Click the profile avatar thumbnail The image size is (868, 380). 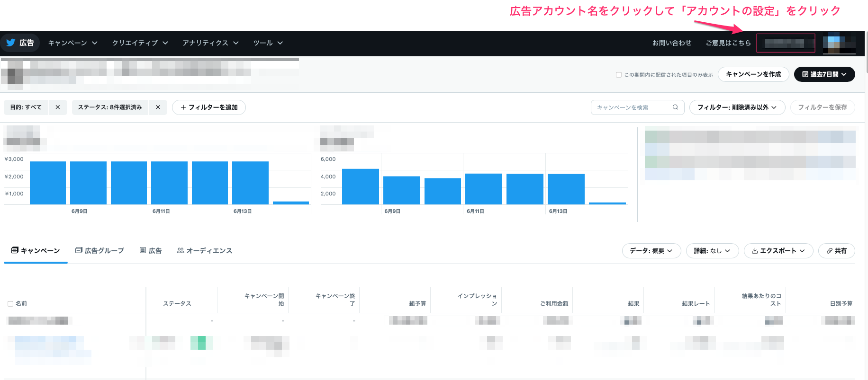point(839,44)
